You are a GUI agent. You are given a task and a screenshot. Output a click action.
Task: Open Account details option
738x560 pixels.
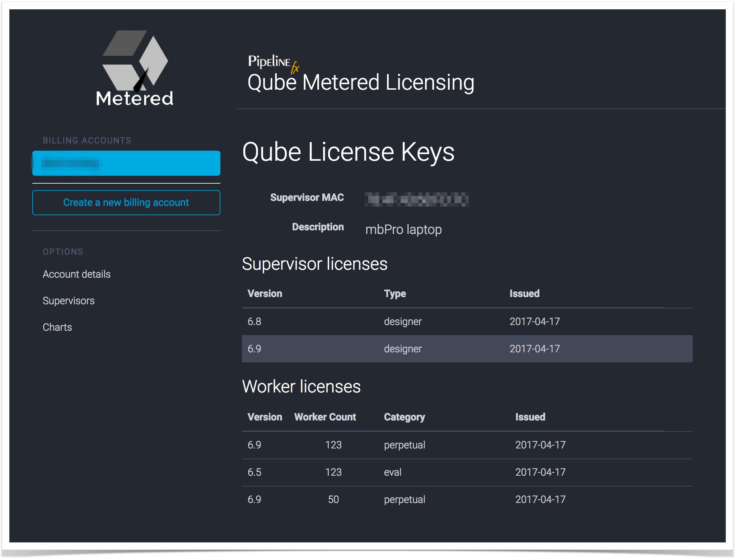tap(76, 274)
